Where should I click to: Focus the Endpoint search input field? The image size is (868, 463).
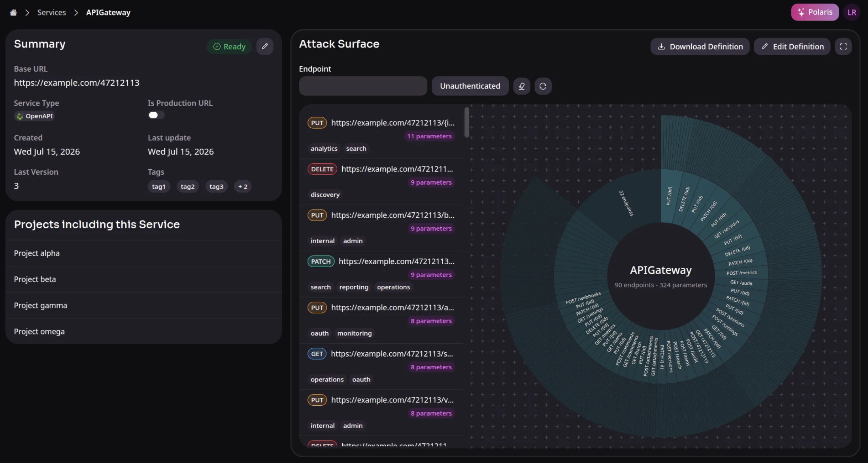(x=363, y=86)
